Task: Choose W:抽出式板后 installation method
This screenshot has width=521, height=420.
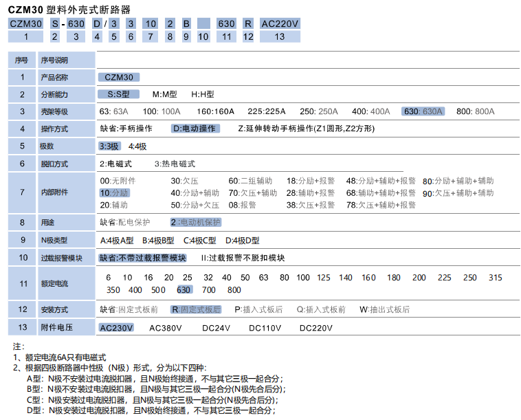Action: [x=384, y=310]
